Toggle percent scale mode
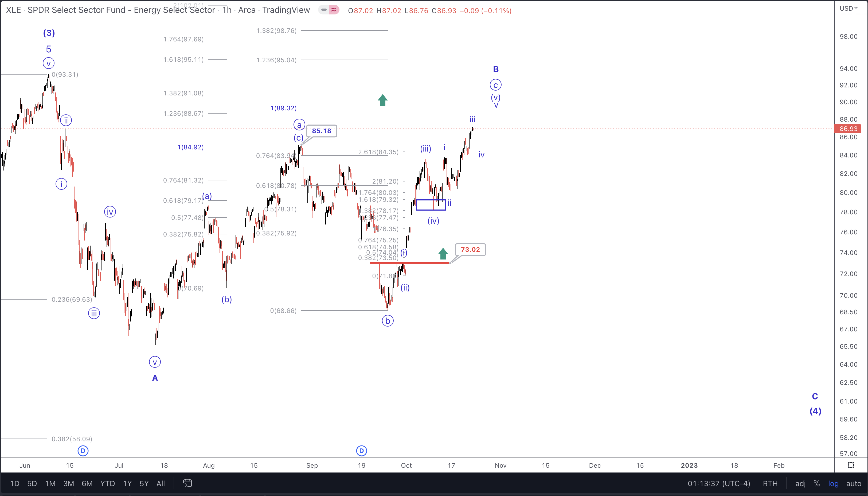The height and width of the screenshot is (496, 868). pos(817,483)
